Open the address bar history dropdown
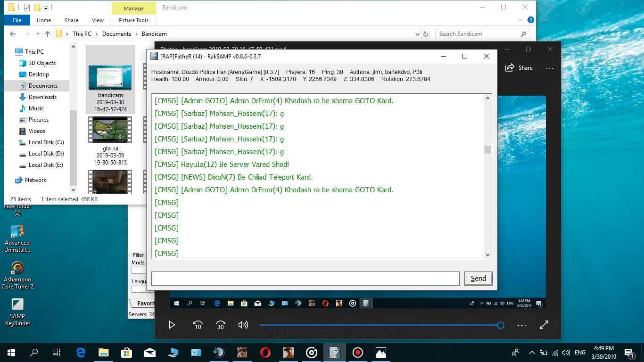Screen dimensions: 644x362 click(417, 34)
